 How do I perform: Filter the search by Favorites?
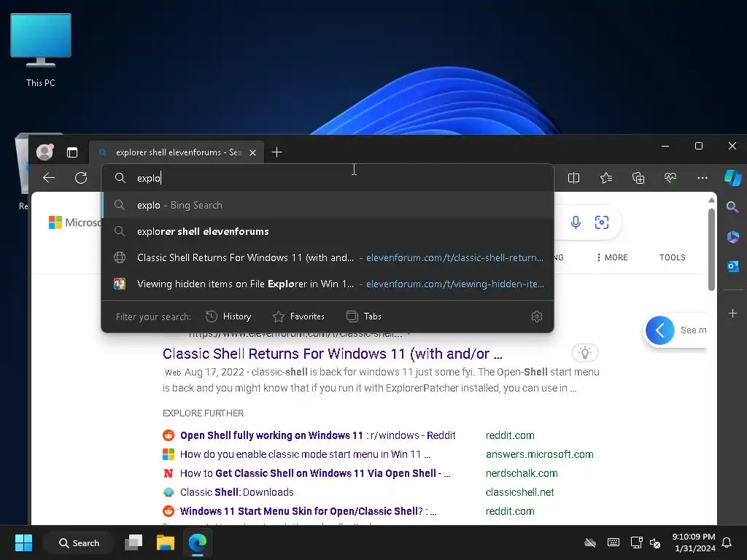[298, 316]
